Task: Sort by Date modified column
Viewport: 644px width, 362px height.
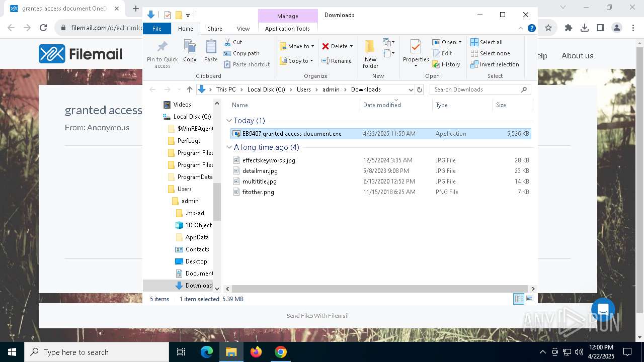Action: coord(395,105)
